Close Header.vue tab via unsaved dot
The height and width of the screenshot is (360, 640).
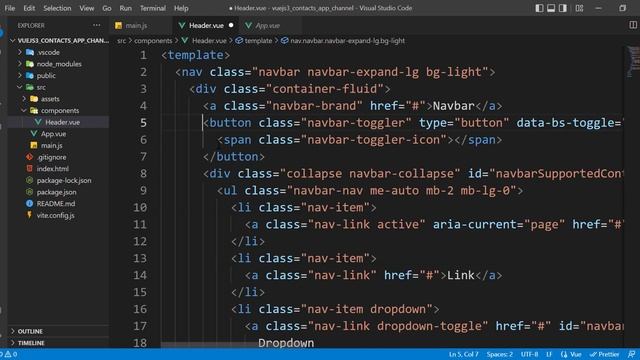[x=231, y=25]
